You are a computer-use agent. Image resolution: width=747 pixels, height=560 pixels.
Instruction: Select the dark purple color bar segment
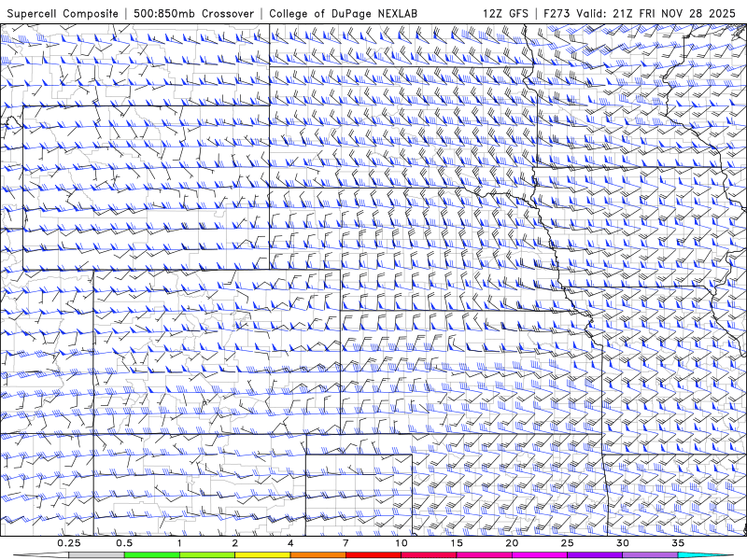click(x=595, y=555)
